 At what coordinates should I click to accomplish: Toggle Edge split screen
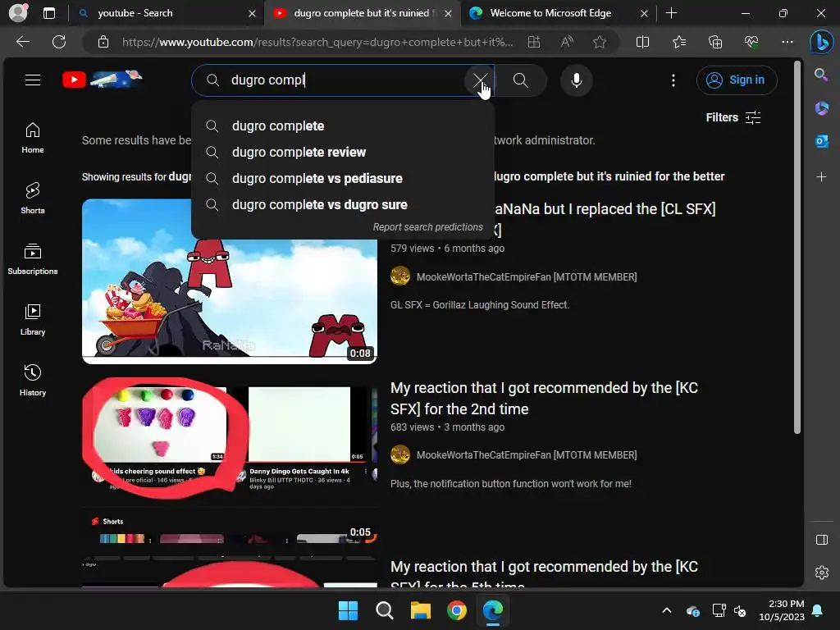(x=642, y=42)
